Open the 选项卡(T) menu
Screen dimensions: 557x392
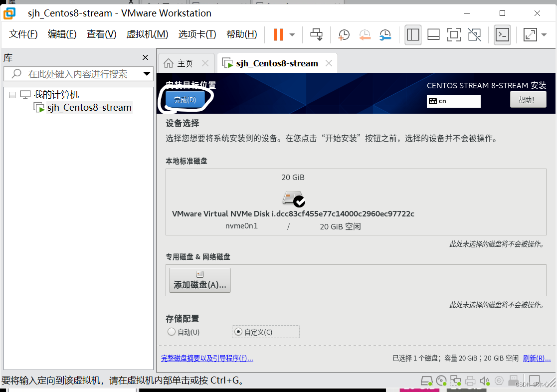pos(197,34)
